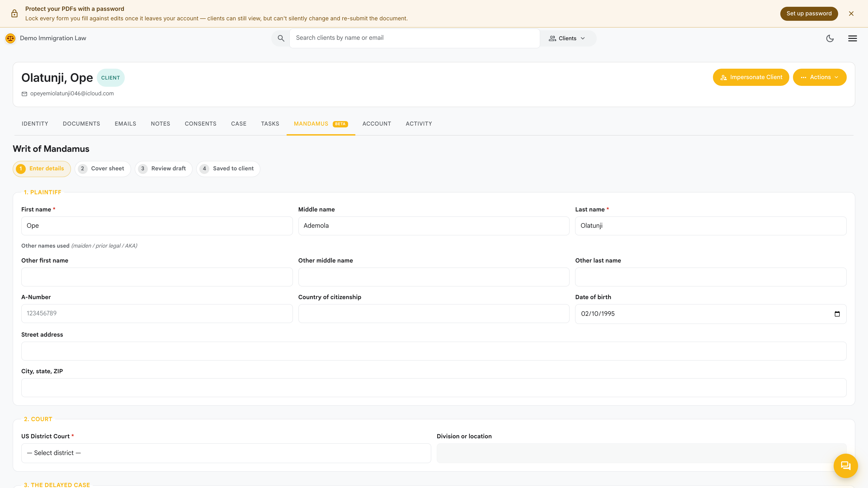
Task: Switch to the NOTES tab
Action: click(x=160, y=124)
